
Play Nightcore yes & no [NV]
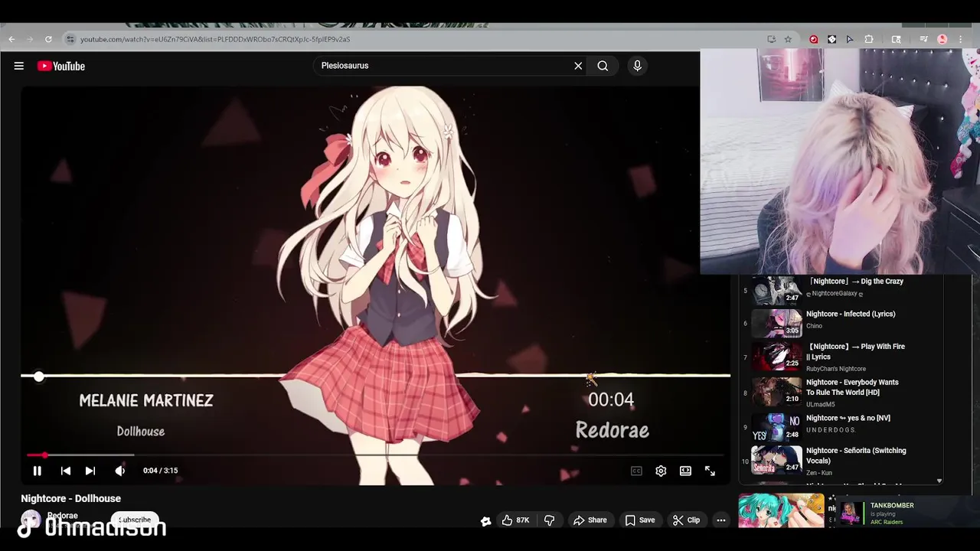pyautogui.click(x=839, y=427)
